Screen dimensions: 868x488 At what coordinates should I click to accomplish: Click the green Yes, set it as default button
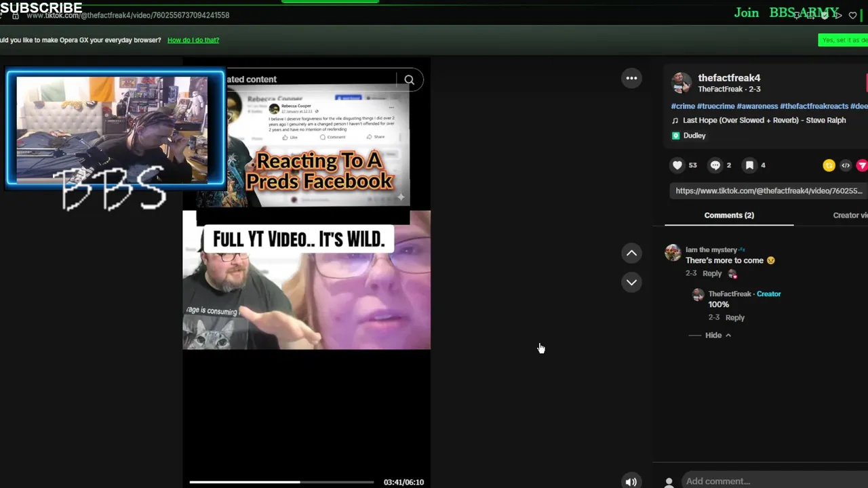pyautogui.click(x=843, y=40)
